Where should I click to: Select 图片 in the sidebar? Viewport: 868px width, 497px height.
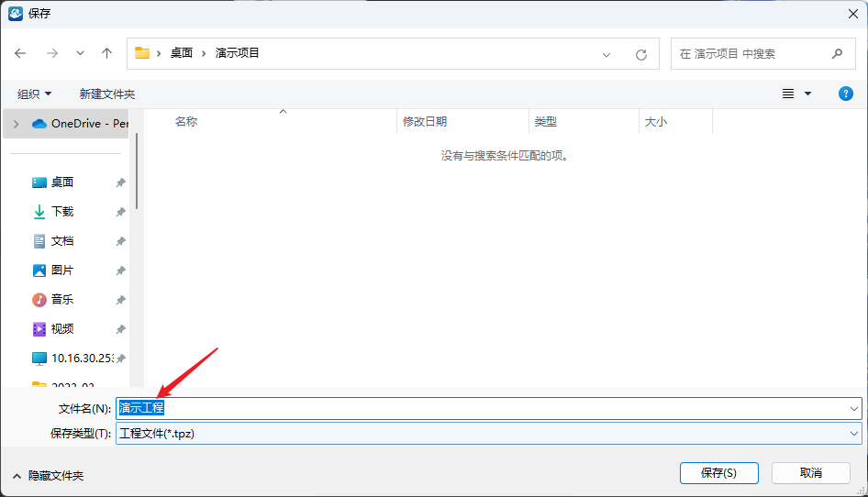tap(61, 271)
